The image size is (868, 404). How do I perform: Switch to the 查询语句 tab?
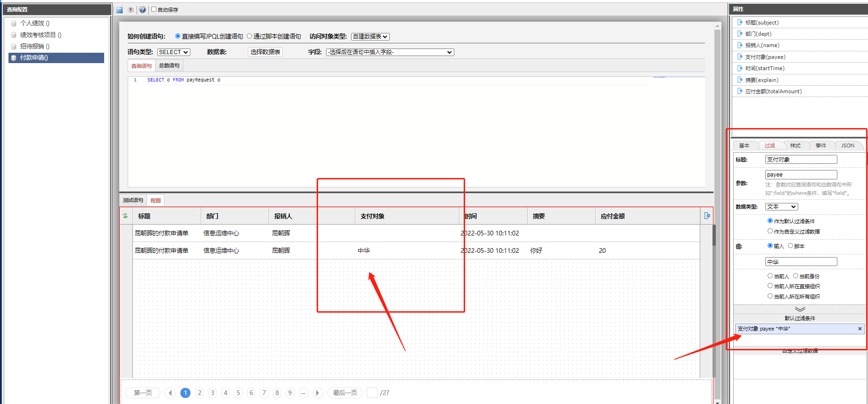pos(141,66)
